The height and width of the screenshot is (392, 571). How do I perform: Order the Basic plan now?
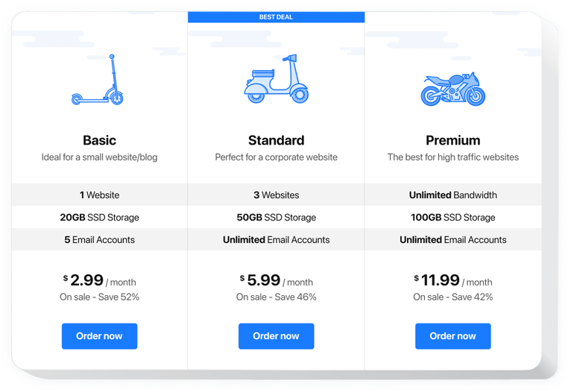(99, 336)
